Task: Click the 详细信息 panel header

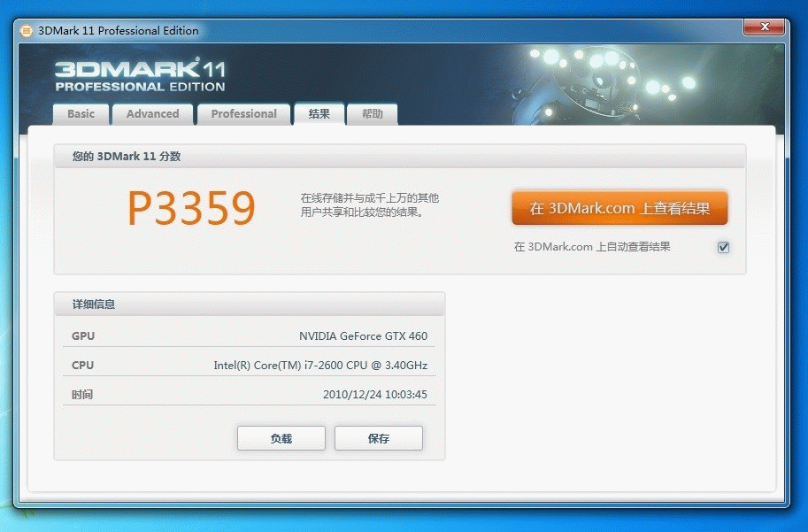Action: point(94,305)
